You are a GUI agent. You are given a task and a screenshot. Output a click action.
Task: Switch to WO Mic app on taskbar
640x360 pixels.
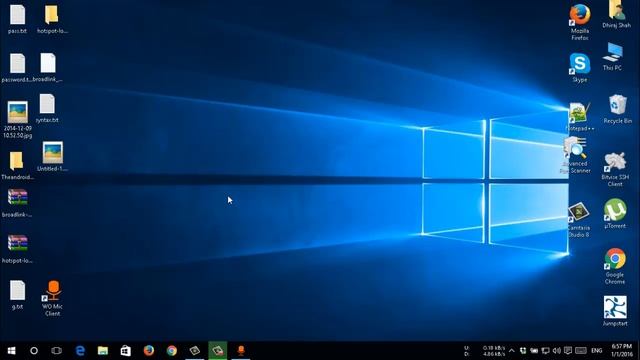point(241,351)
